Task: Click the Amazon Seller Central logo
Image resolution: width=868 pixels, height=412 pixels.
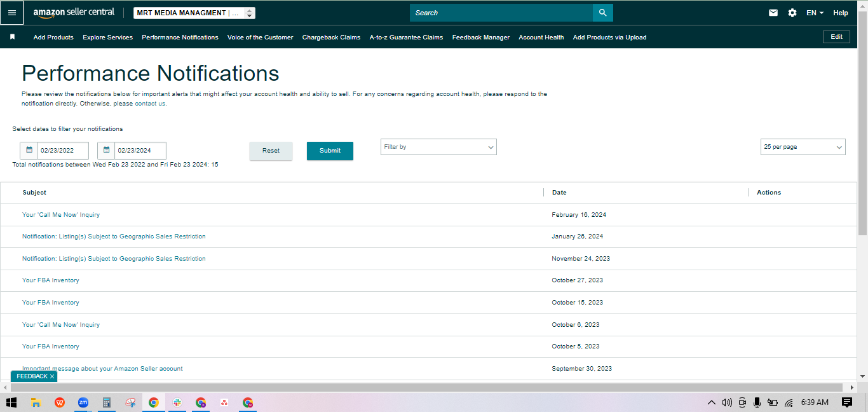Action: (x=74, y=13)
